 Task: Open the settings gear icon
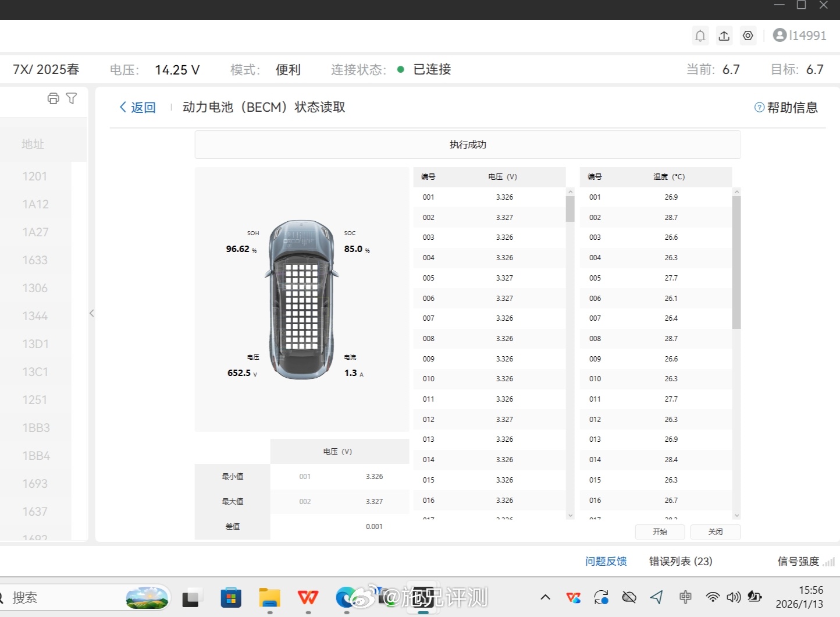click(x=748, y=36)
